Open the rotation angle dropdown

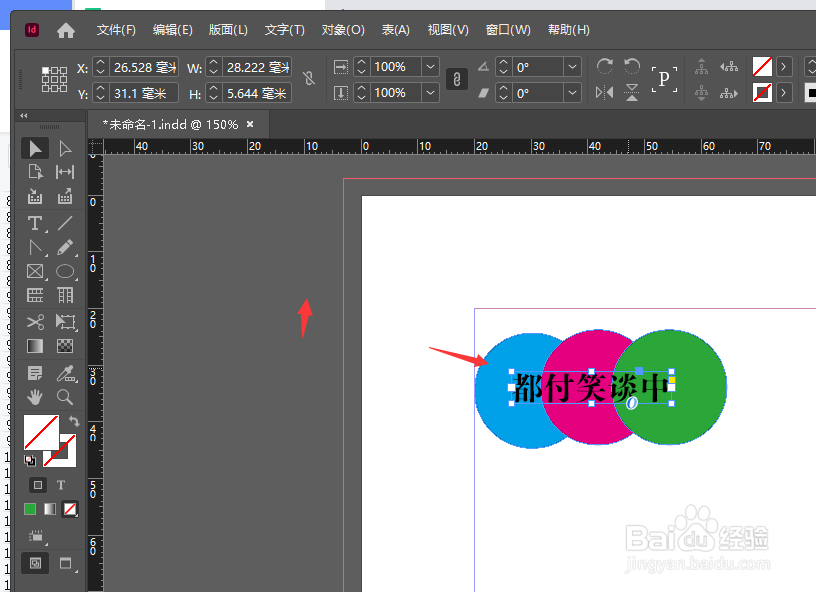point(571,67)
